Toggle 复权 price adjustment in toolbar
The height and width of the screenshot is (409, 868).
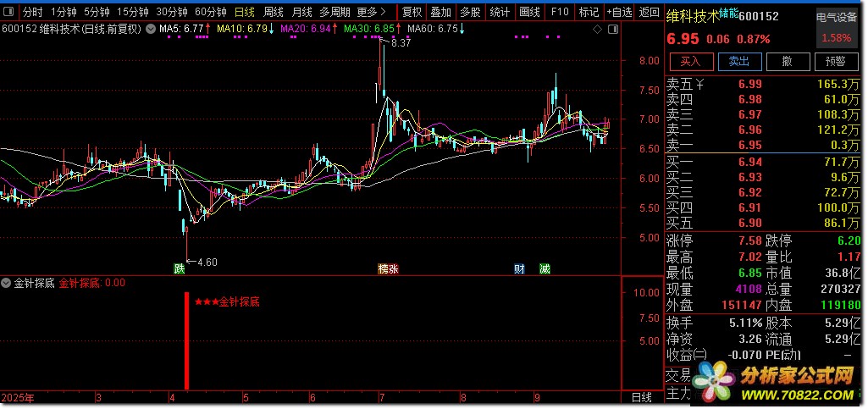(x=412, y=13)
